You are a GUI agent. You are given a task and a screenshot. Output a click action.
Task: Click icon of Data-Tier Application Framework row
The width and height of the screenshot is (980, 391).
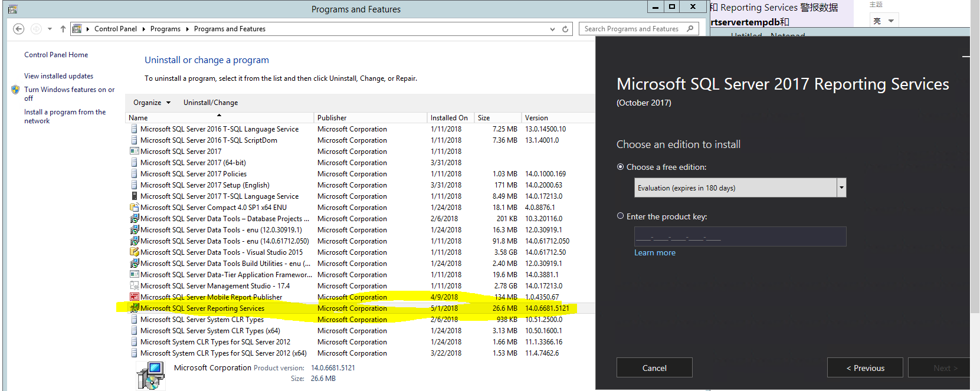tap(135, 274)
